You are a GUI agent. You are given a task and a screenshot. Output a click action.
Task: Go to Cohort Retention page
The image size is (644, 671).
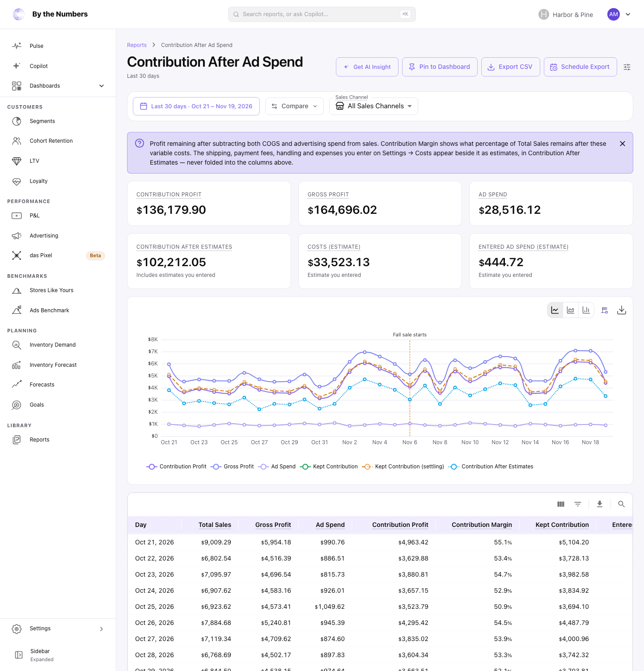pyautogui.click(x=58, y=141)
